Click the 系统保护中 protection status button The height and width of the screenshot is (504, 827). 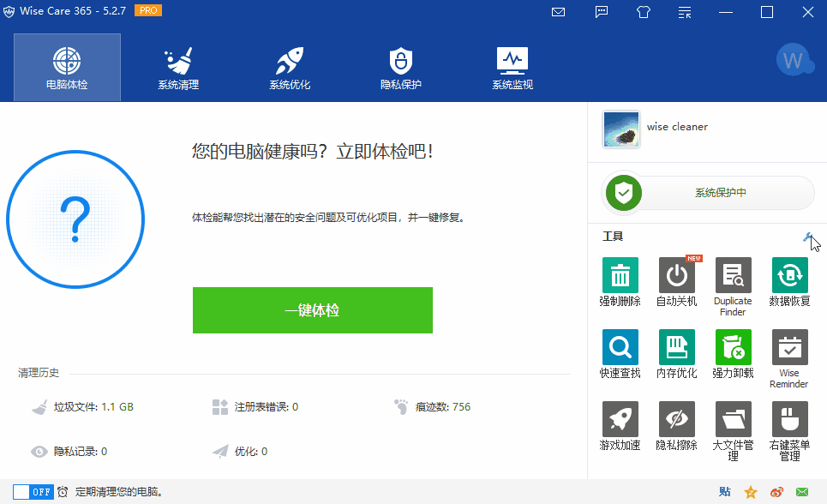pos(705,193)
